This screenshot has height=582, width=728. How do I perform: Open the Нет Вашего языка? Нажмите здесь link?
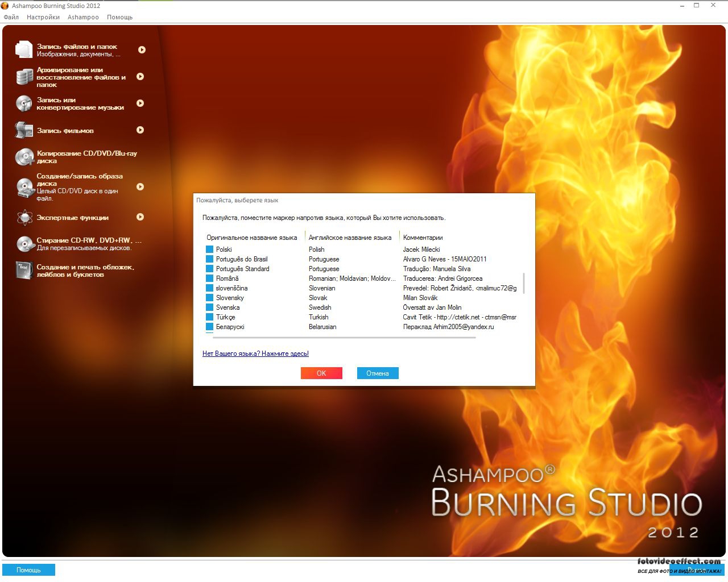click(255, 354)
